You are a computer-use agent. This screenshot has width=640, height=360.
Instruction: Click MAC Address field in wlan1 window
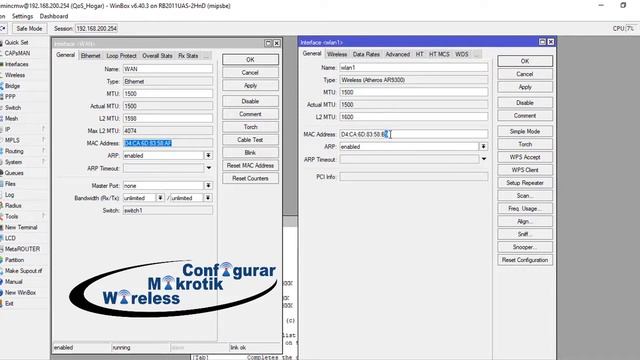[x=413, y=134]
